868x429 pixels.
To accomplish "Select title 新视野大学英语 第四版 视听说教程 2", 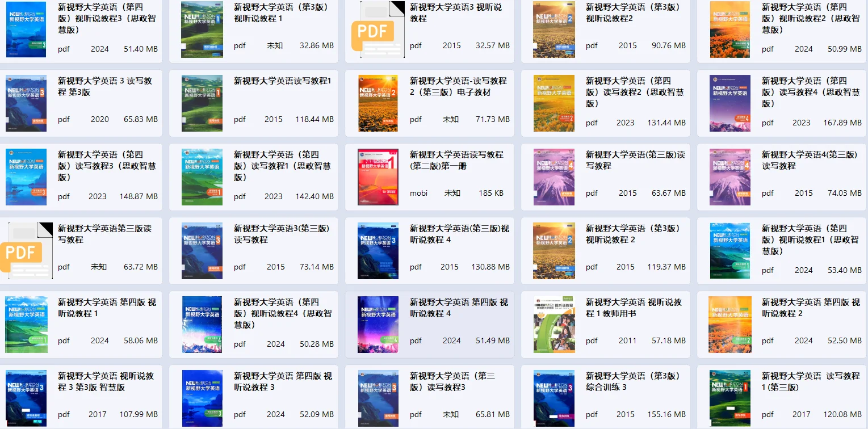I will [x=811, y=308].
